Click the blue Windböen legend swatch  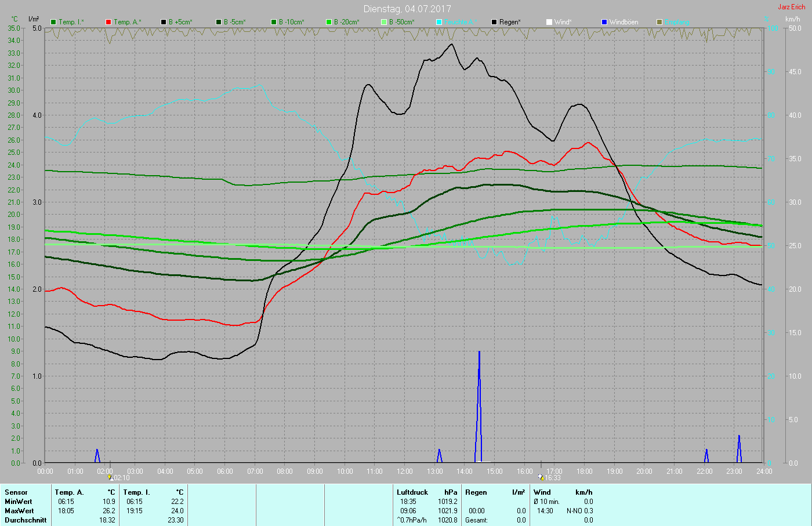[x=604, y=22]
